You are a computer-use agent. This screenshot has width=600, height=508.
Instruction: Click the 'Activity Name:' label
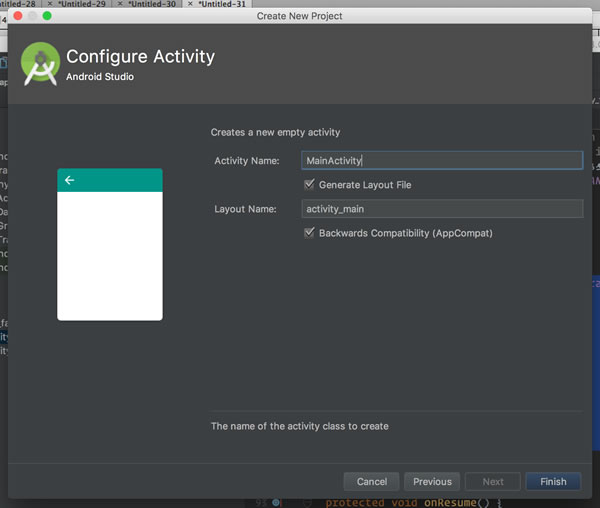pyautogui.click(x=247, y=161)
